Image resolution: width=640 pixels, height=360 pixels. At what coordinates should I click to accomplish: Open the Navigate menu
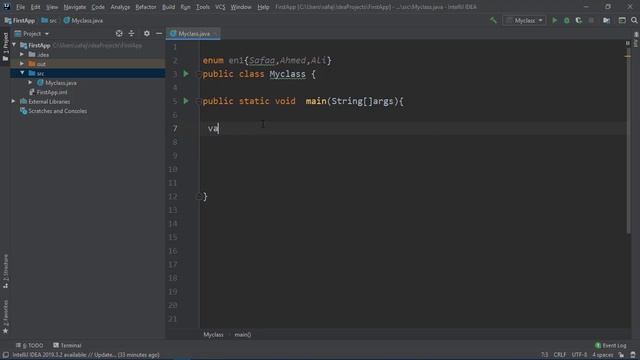pos(75,7)
